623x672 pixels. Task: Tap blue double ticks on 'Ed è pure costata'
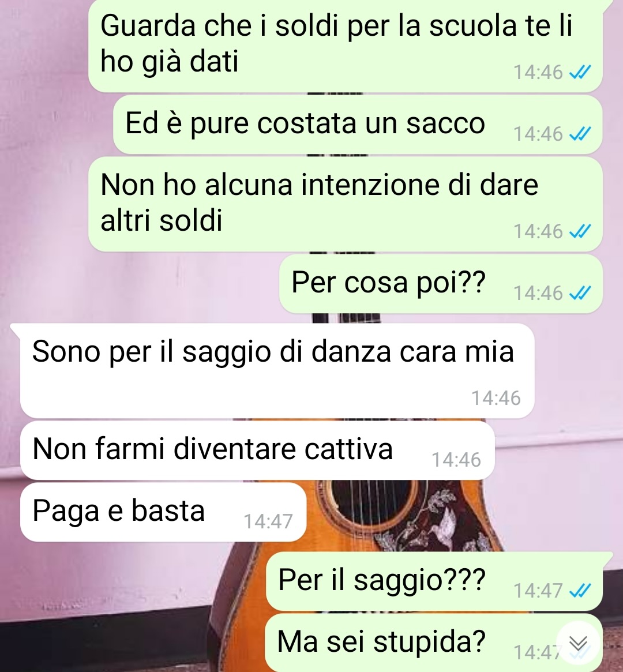pos(580,134)
